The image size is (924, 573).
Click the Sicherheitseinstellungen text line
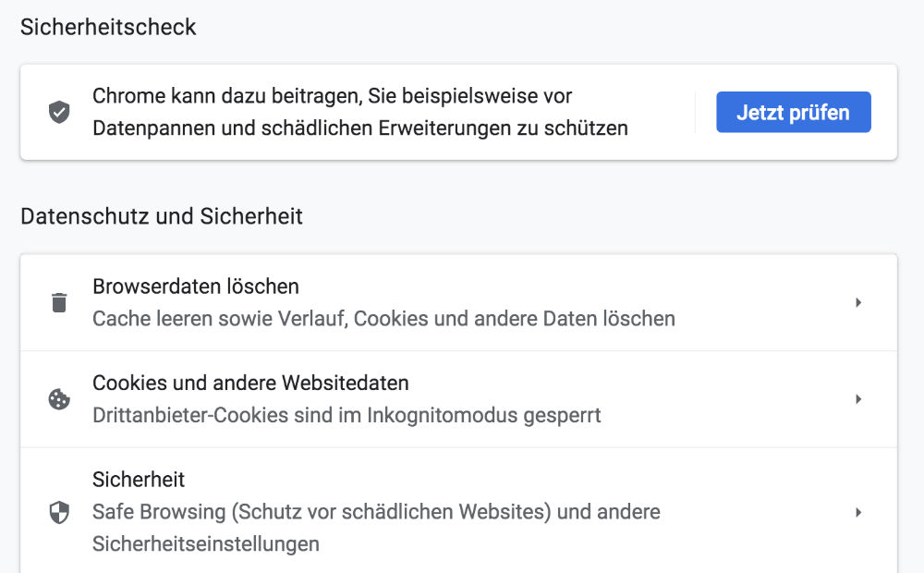click(x=206, y=543)
